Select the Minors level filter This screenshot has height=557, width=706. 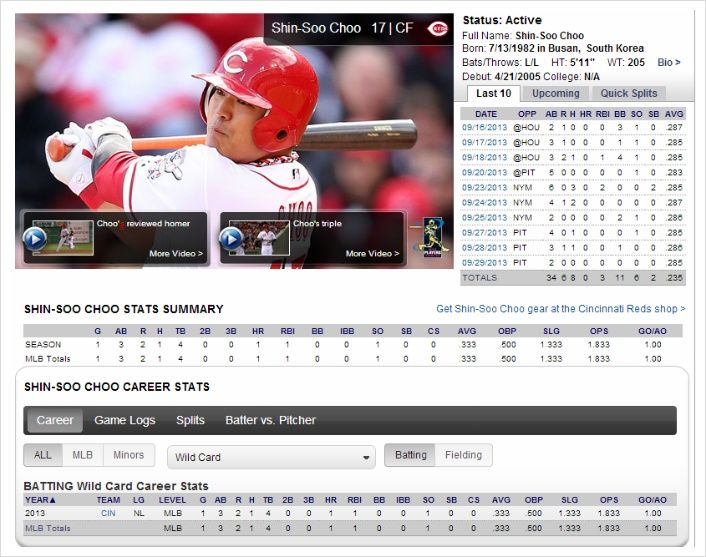129,455
